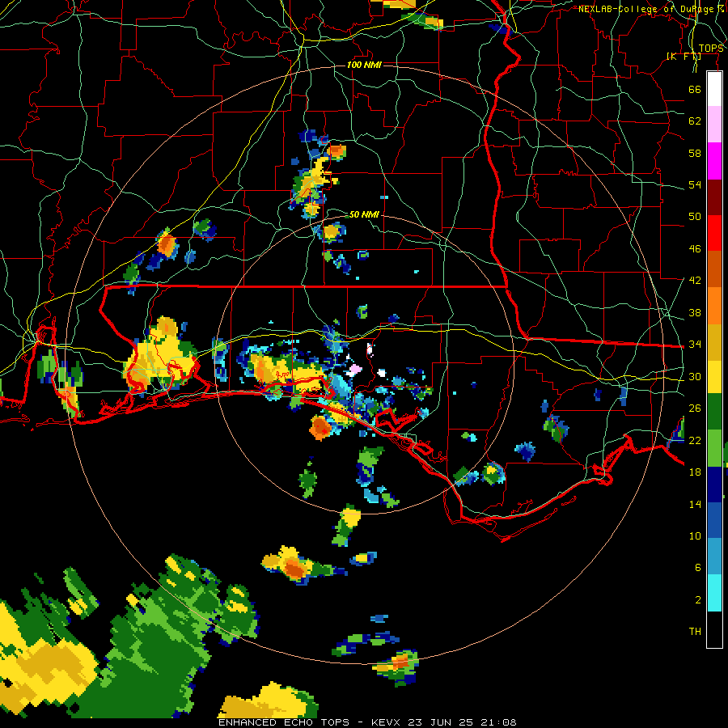
Task: Click the "50 NMI" range ring label
Action: click(x=364, y=214)
